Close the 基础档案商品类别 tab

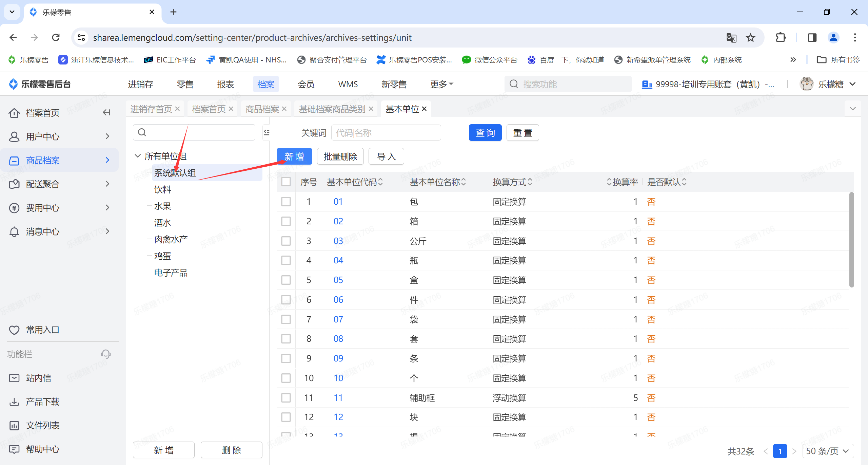371,109
